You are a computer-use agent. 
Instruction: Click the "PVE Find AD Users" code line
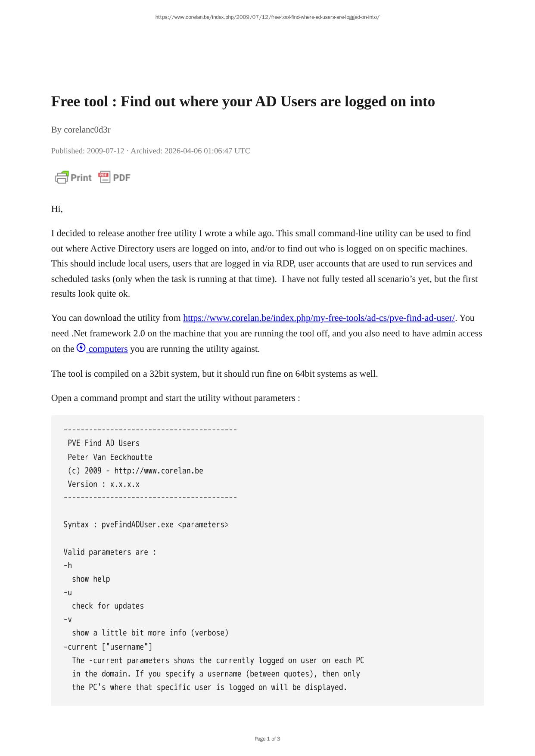pos(103,443)
